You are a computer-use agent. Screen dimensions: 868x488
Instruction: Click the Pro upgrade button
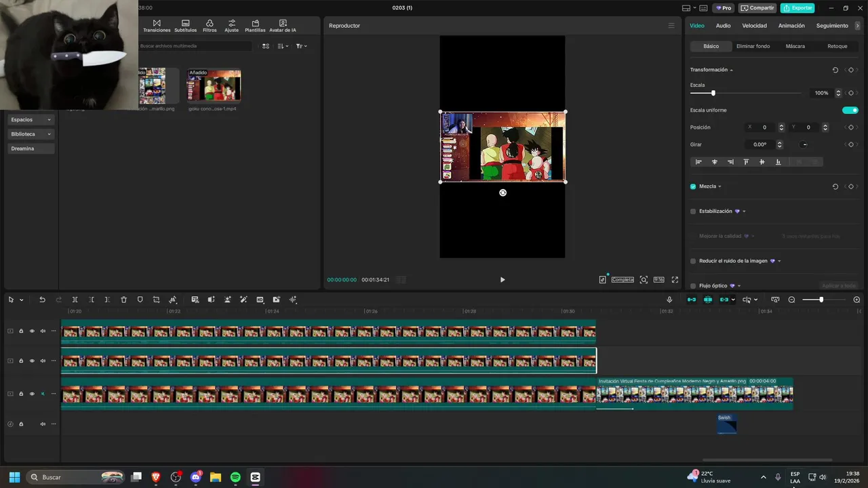[x=724, y=8]
